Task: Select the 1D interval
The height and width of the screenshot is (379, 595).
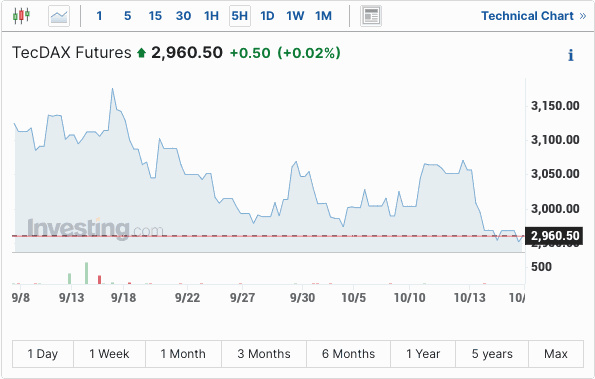Action: [x=267, y=16]
